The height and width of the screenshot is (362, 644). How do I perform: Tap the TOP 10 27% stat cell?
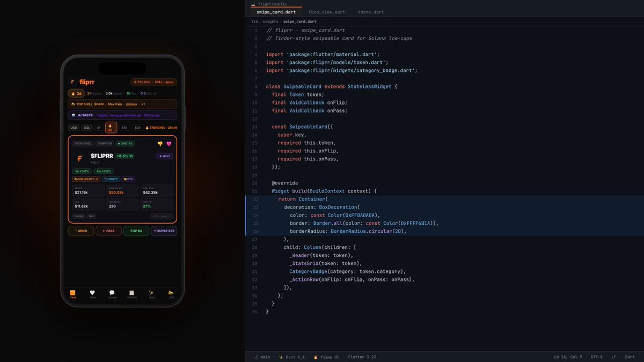[157, 204]
